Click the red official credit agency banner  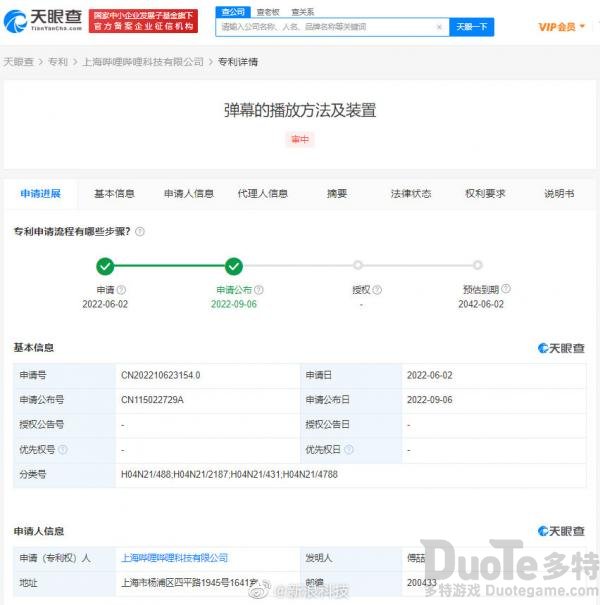143,21
